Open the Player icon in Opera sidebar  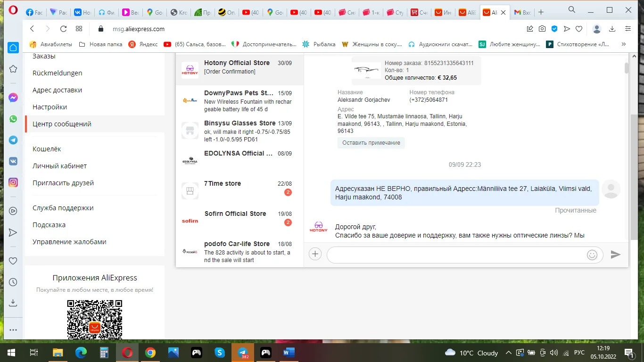pyautogui.click(x=13, y=211)
